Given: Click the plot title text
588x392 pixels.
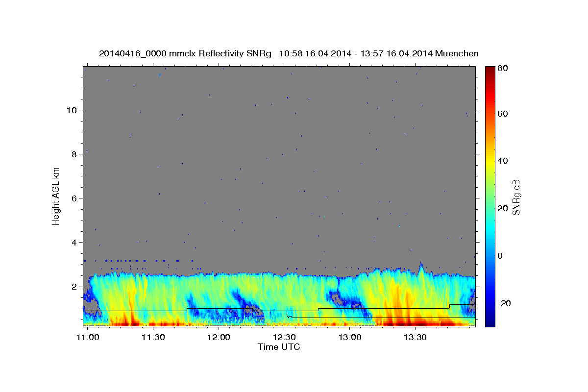Looking at the screenshot, I should [x=289, y=53].
